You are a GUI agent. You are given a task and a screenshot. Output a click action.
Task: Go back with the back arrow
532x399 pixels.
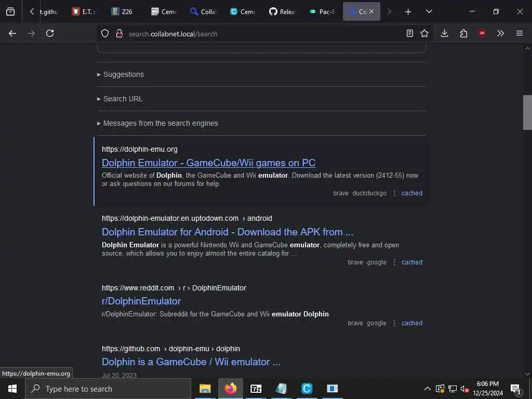pyautogui.click(x=12, y=33)
